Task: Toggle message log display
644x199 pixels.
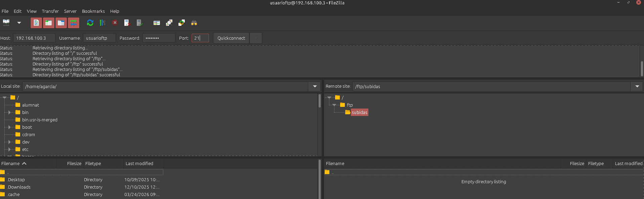Action: tap(36, 23)
